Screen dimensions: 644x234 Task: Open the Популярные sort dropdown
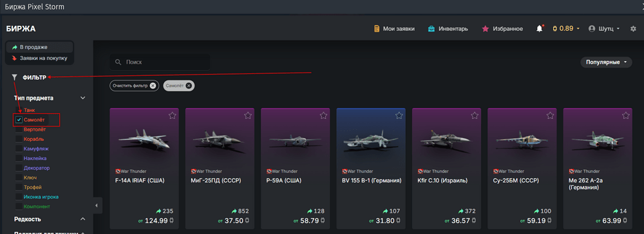(606, 62)
